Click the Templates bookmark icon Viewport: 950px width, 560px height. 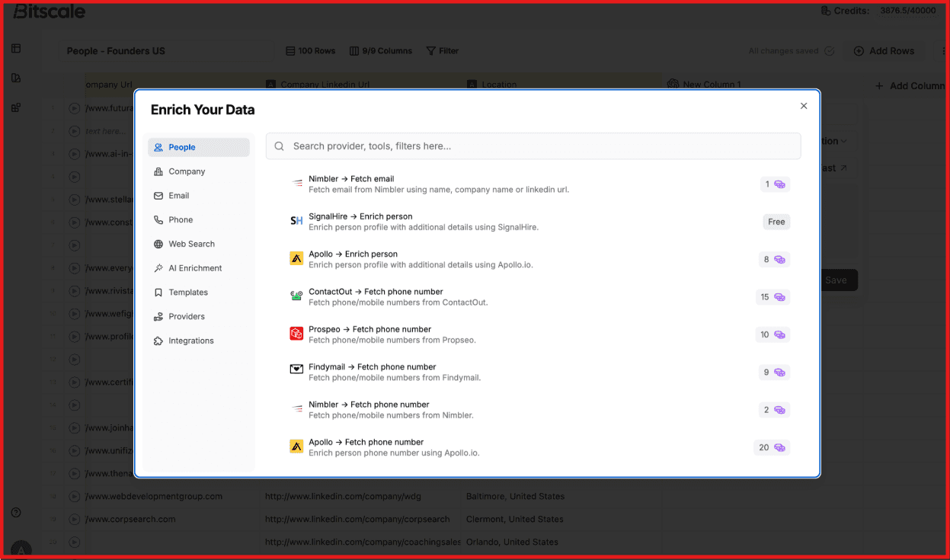pos(158,293)
